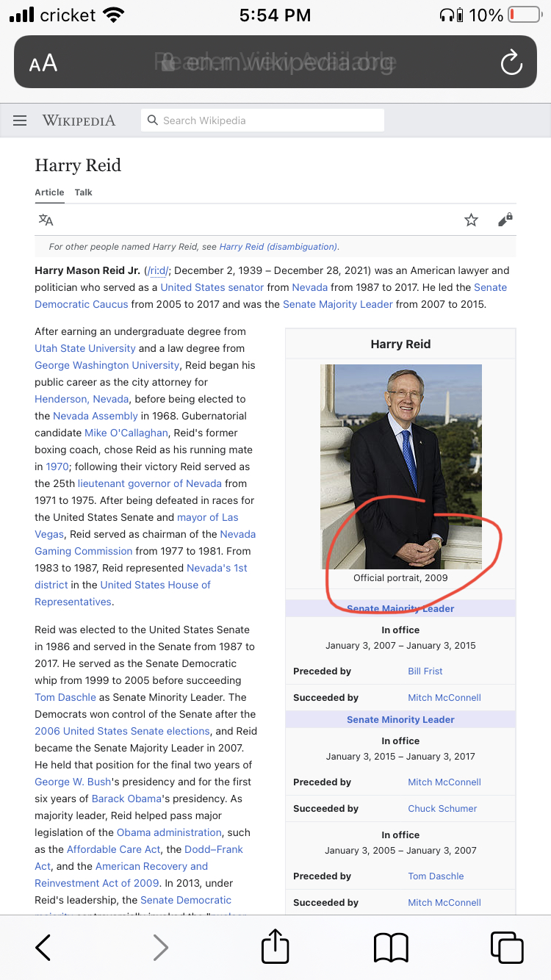The height and width of the screenshot is (980, 551).
Task: Open Harry Reid (disambiguation) link
Action: [x=278, y=247]
